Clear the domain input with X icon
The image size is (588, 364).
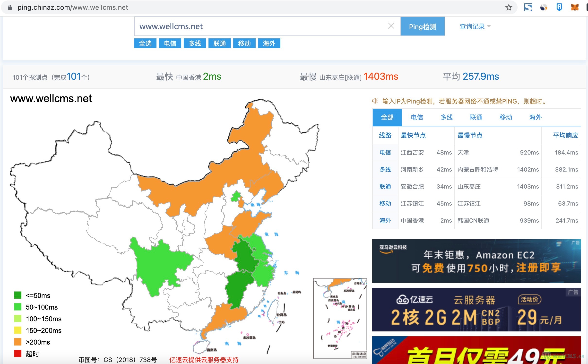[391, 26]
